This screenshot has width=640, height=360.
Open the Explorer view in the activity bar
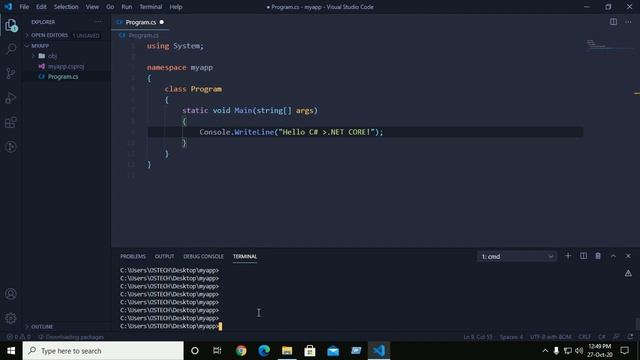pos(11,25)
